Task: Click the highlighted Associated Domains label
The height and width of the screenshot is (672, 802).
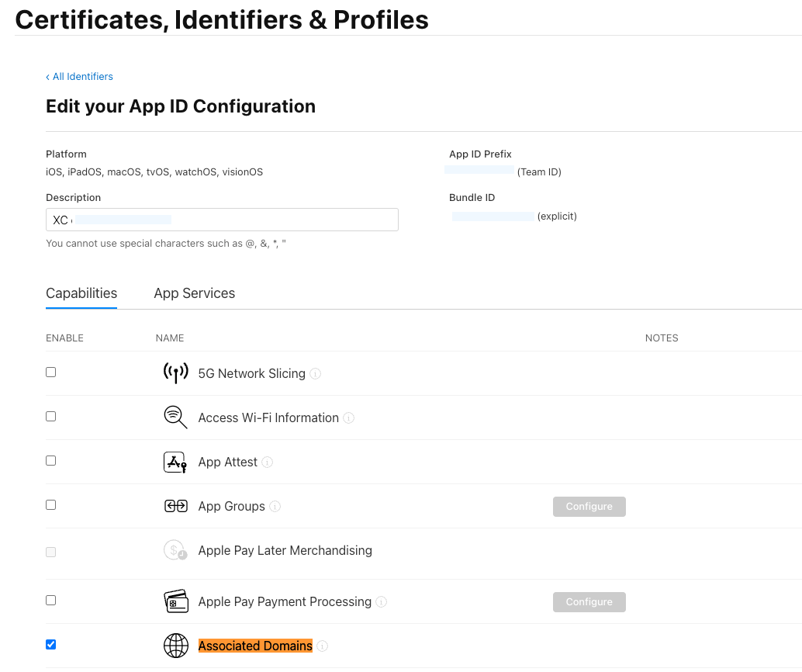Action: point(255,646)
